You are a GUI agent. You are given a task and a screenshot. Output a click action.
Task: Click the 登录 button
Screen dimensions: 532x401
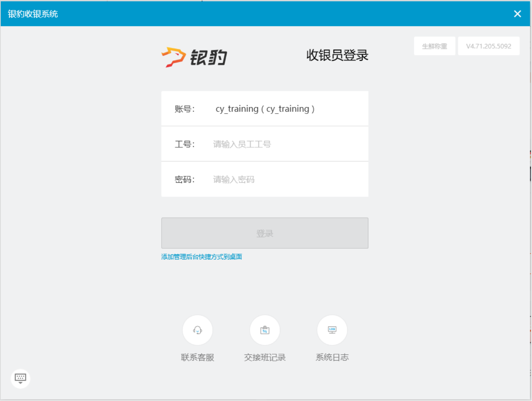click(x=265, y=233)
